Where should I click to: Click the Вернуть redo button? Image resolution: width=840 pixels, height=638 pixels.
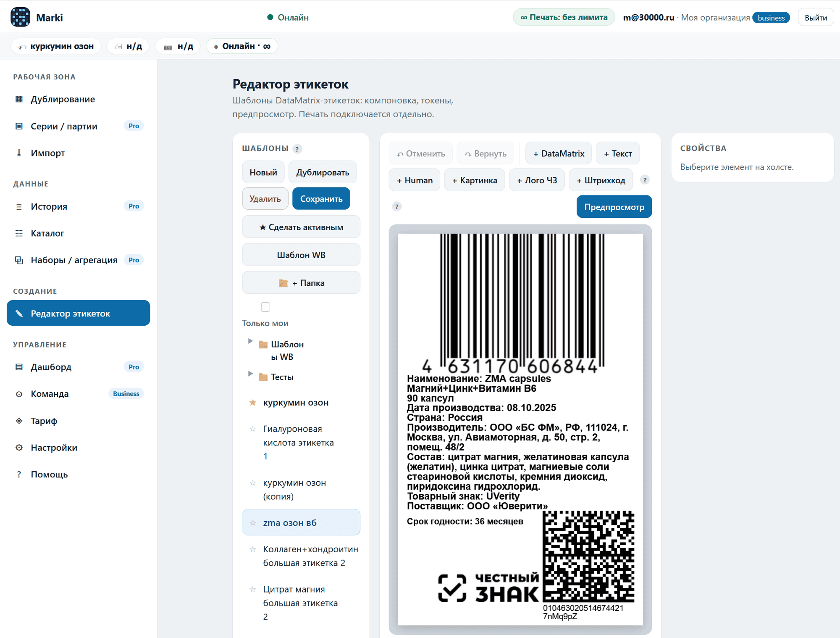tap(486, 153)
